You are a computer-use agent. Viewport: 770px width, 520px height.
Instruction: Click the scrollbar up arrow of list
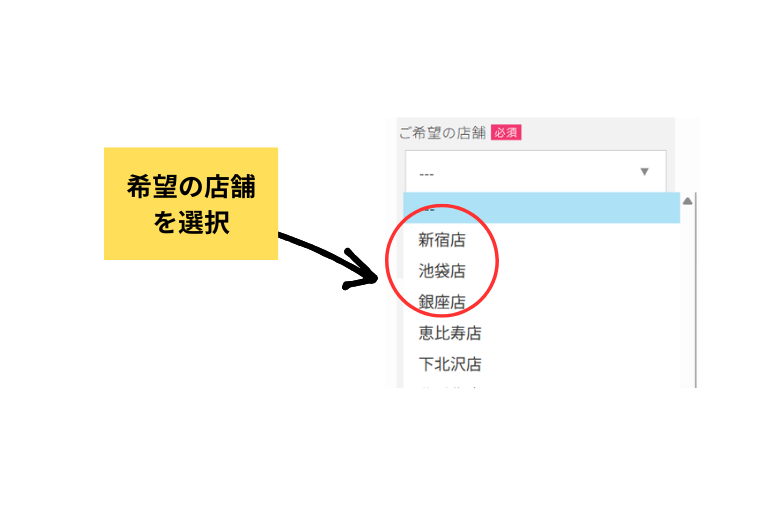(688, 201)
